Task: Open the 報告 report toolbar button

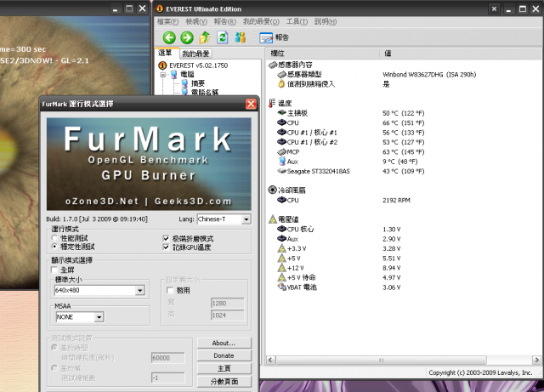Action: [274, 37]
